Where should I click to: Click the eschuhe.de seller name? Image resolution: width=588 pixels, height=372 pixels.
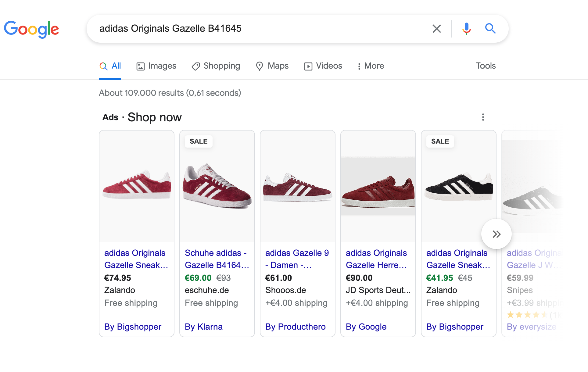207,290
